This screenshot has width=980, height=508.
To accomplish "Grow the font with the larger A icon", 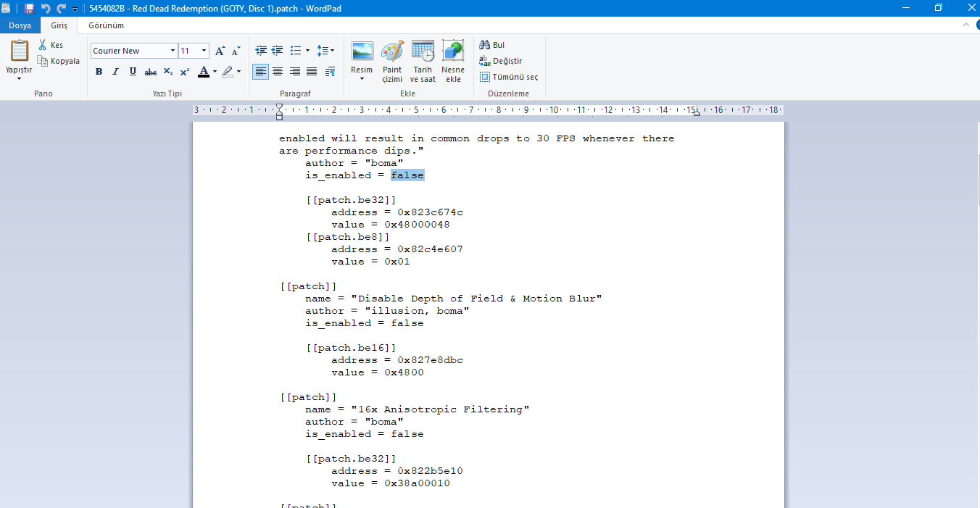I will click(220, 51).
